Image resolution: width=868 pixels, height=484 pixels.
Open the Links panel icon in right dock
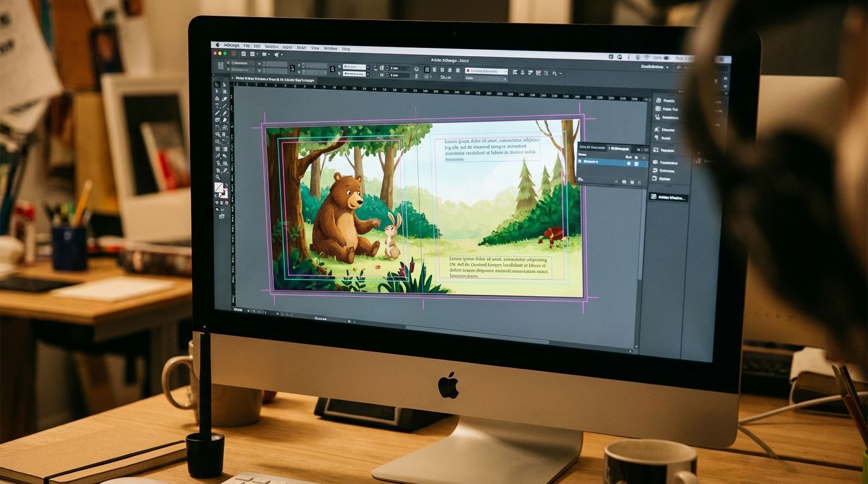tap(658, 117)
